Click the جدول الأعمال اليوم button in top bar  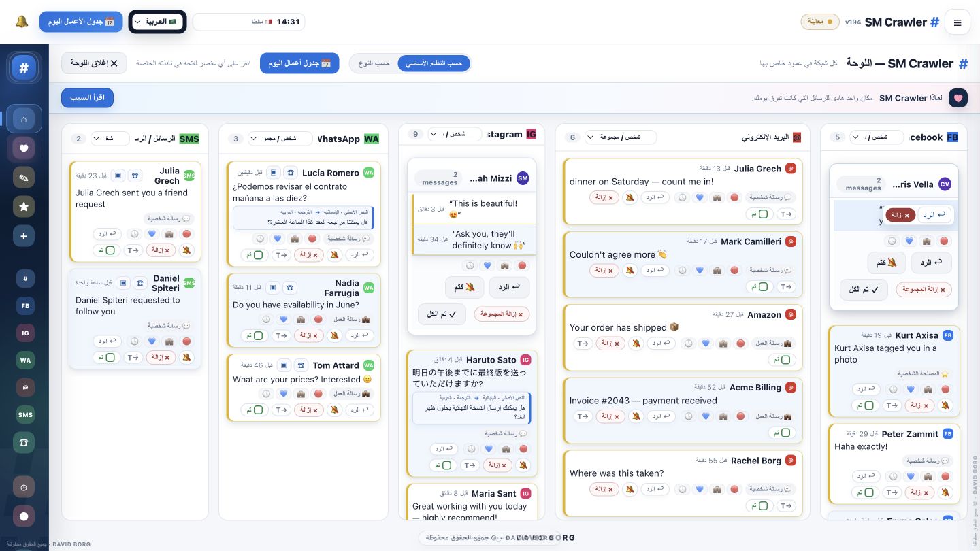click(x=81, y=22)
